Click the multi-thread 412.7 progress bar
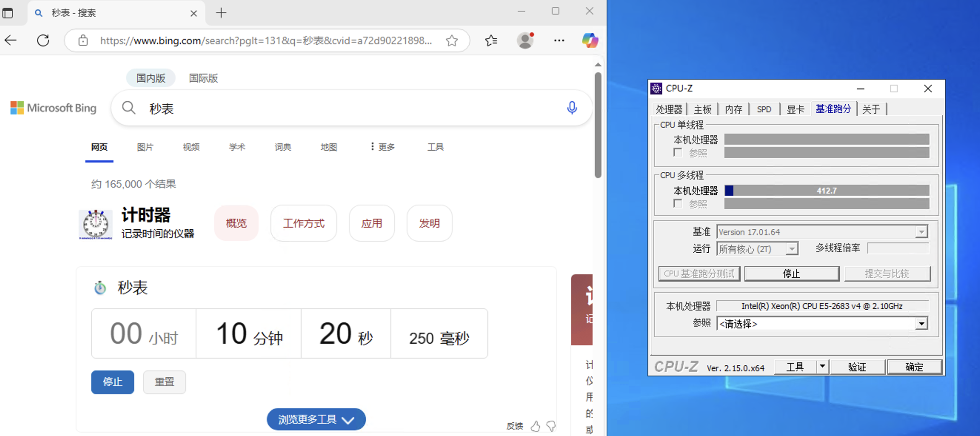Viewport: 980px width, 436px height. click(x=826, y=190)
